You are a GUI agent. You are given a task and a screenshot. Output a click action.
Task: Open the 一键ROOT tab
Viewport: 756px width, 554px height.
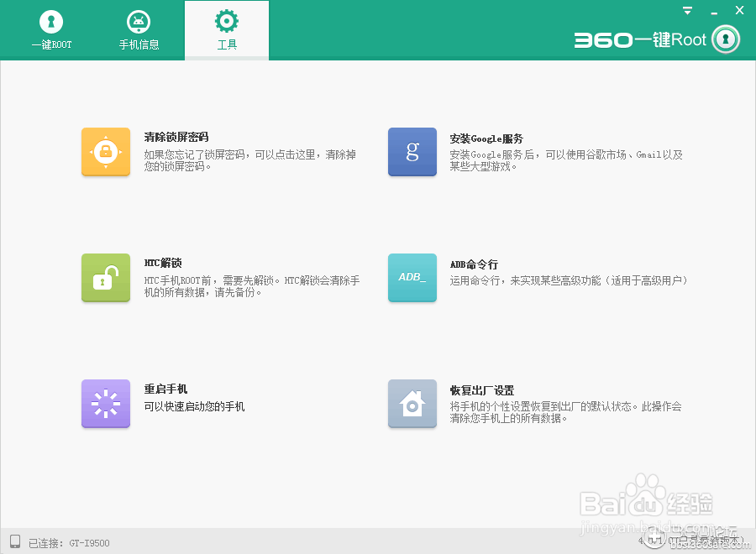tap(51, 30)
